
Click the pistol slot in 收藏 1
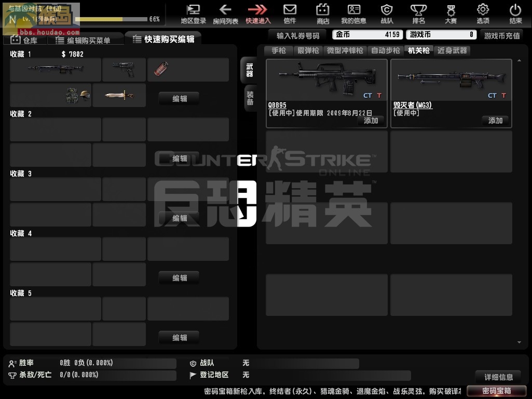tap(124, 70)
